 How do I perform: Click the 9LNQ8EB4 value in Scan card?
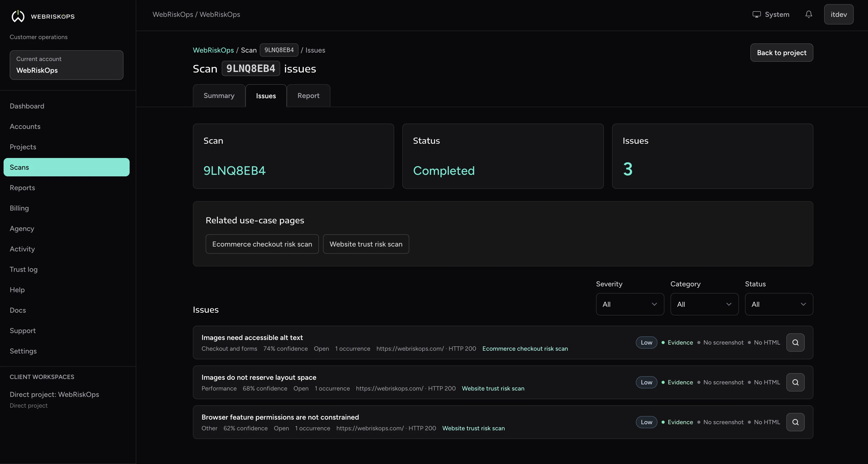[x=234, y=170]
